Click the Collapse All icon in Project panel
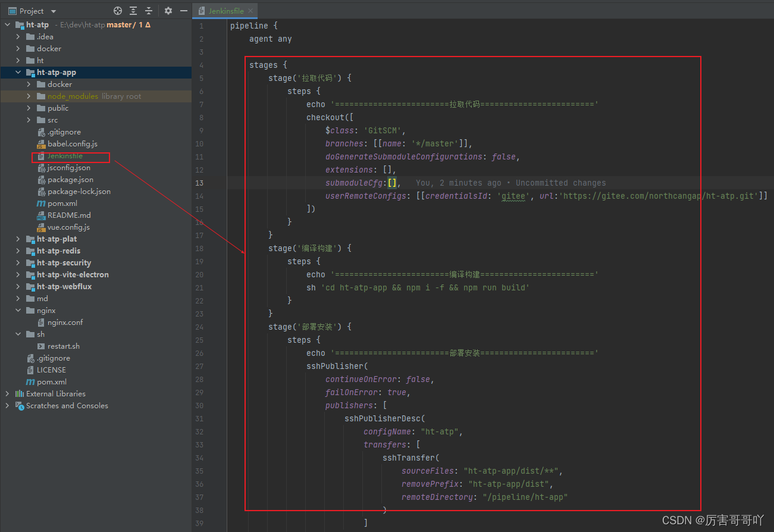Screen dimensions: 774x532 (149, 11)
